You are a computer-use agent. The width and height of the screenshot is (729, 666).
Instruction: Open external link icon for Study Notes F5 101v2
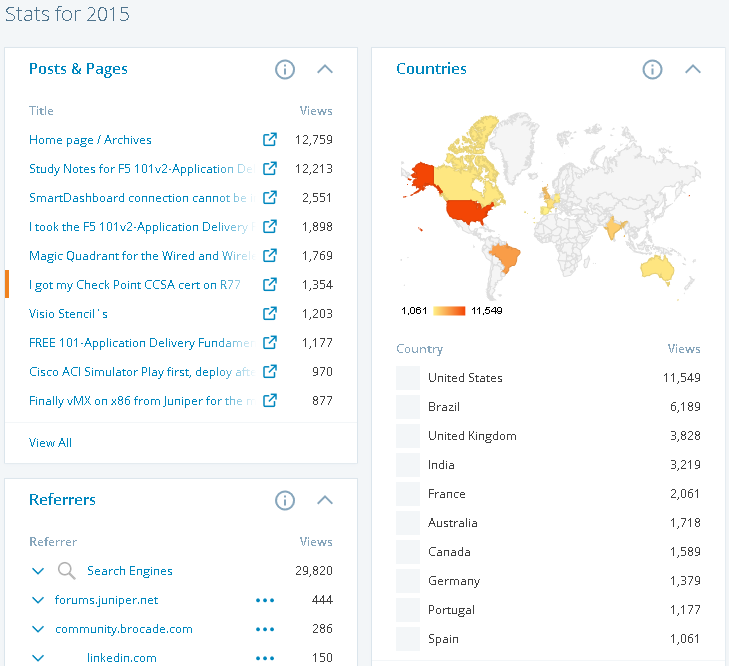click(270, 168)
